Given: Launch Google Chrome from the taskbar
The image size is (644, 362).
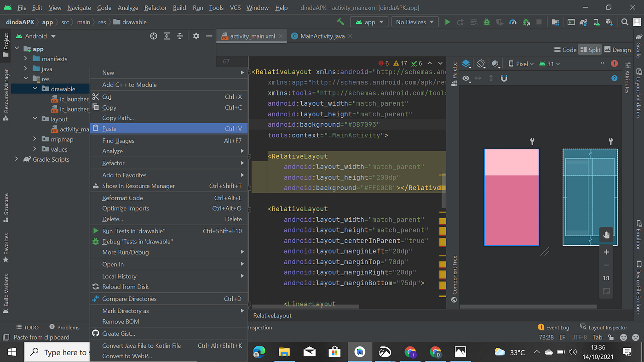Looking at the screenshot, I should pos(411,352).
